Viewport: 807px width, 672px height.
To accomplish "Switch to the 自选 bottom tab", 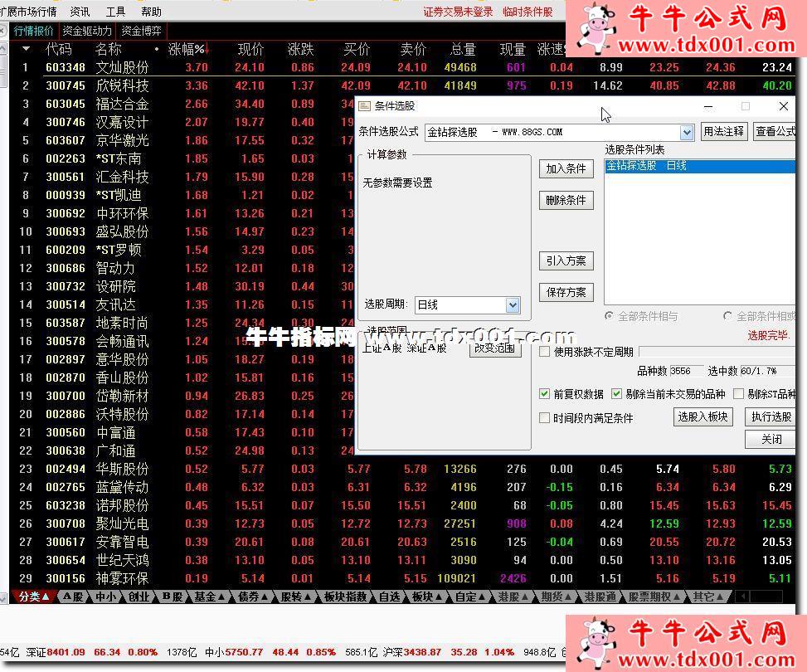I will click(390, 597).
